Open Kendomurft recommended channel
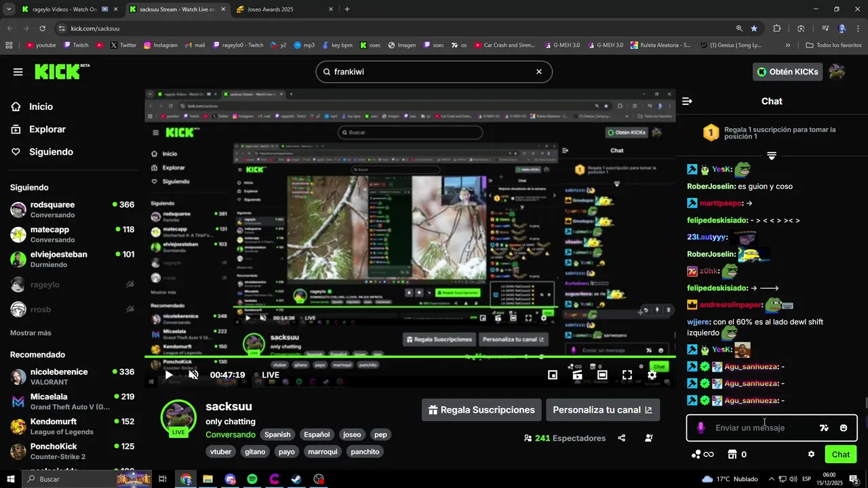The image size is (868, 488). tap(72, 426)
